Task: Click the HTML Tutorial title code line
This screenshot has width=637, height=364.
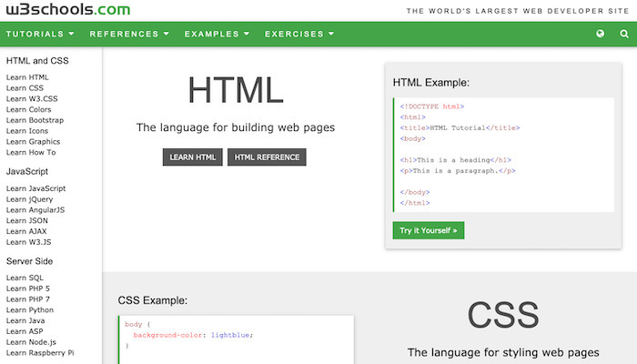Action: pos(460,128)
